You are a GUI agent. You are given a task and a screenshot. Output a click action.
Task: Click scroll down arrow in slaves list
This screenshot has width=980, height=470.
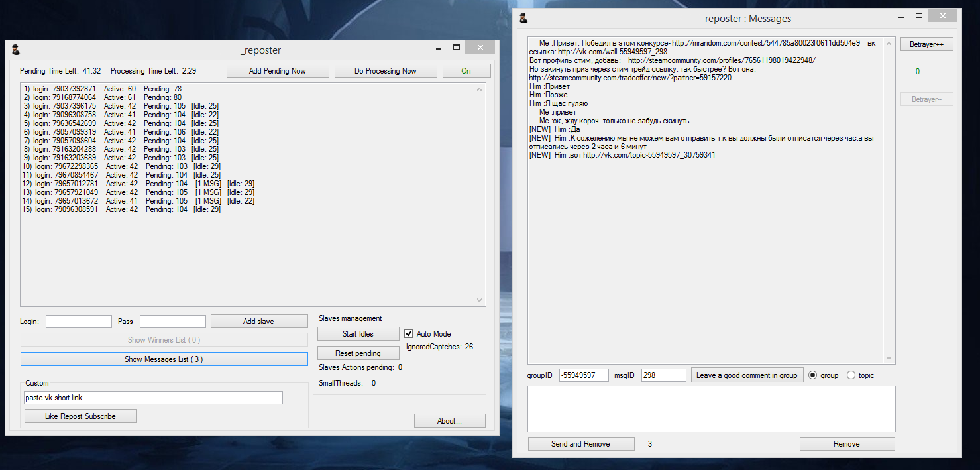tap(480, 301)
